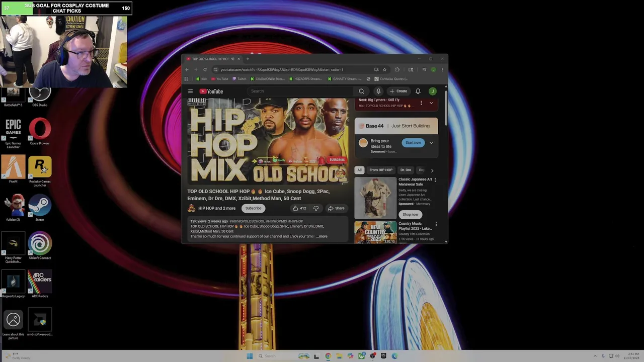Screen dimensions: 644x362
Task: Launch Epic Games Launcher desktop icon
Action: pos(13,134)
